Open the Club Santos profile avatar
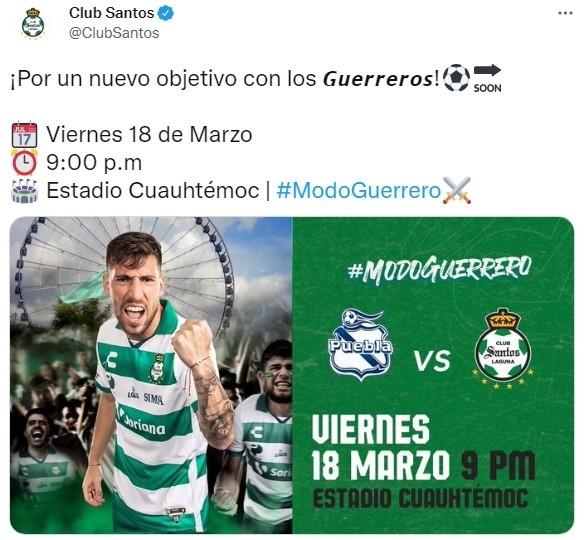Image resolution: width=584 pixels, height=540 pixels. point(33,23)
